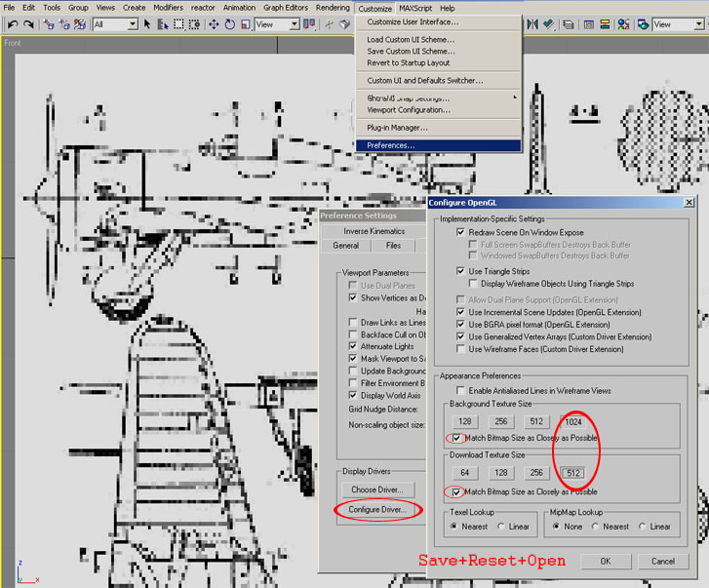Viewport: 709px width, 588px height.
Task: Toggle the Attenuate Lights checkbox
Action: [353, 346]
